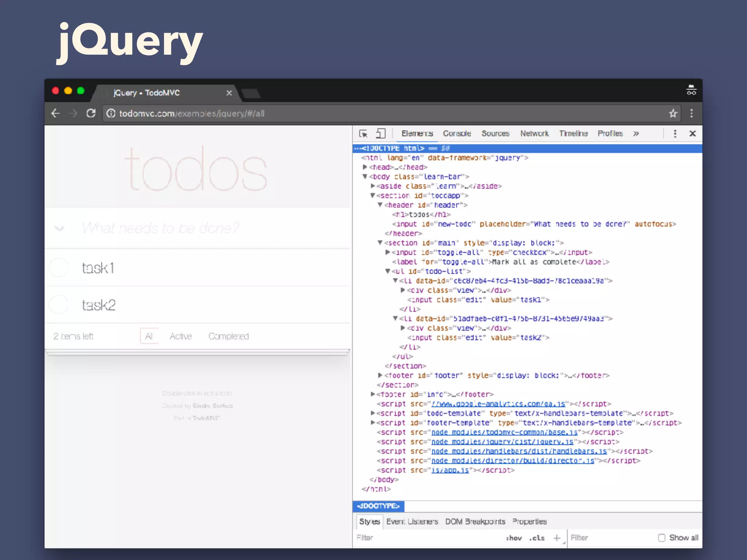Open the handlebars.js script source link
747x560 pixels.
(519, 451)
